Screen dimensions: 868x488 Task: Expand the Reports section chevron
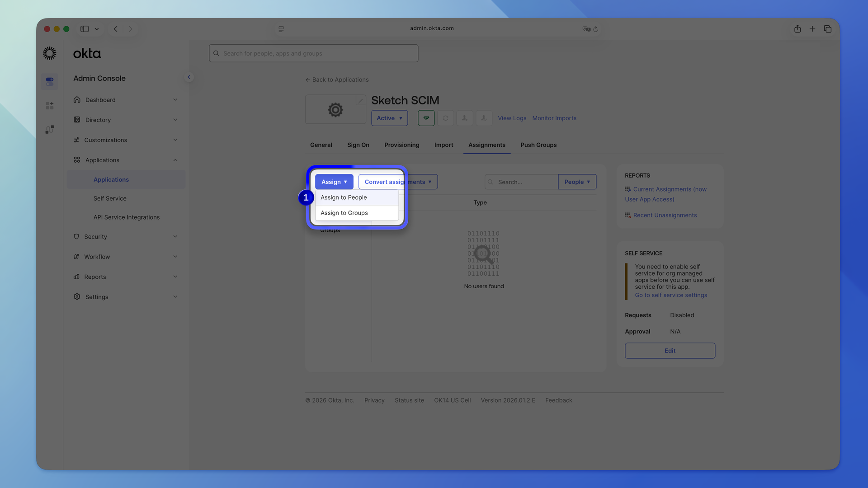pyautogui.click(x=175, y=277)
